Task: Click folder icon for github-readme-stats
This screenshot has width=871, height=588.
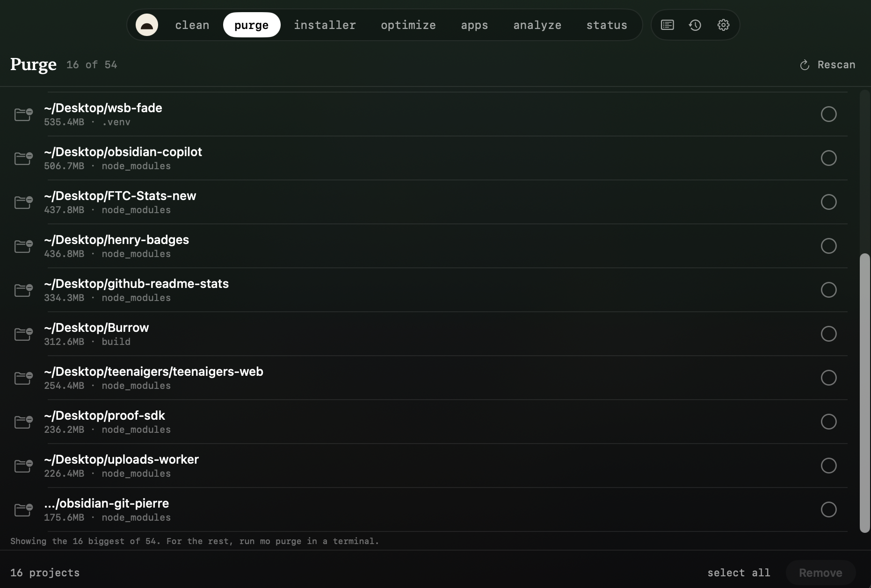Action: point(23,290)
